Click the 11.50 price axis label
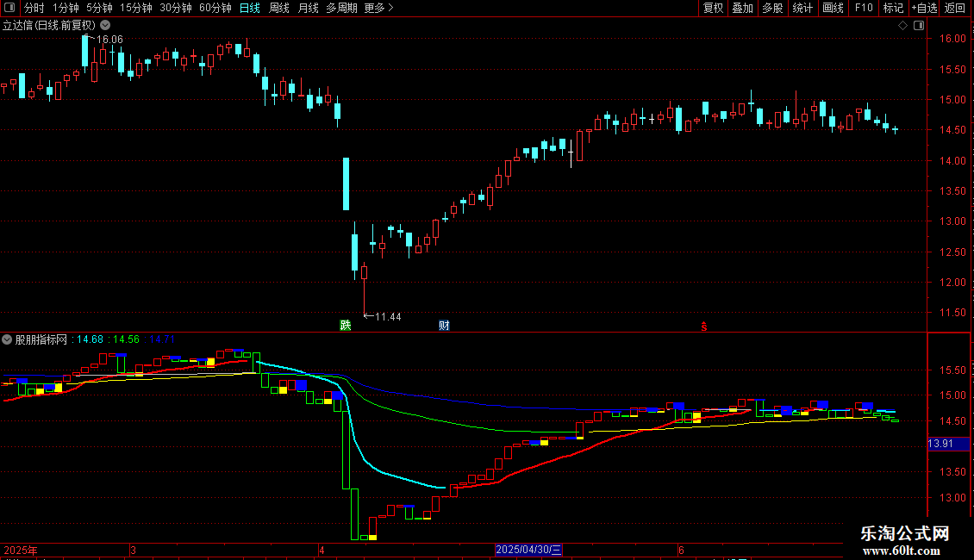974x560 pixels. pyautogui.click(x=952, y=313)
